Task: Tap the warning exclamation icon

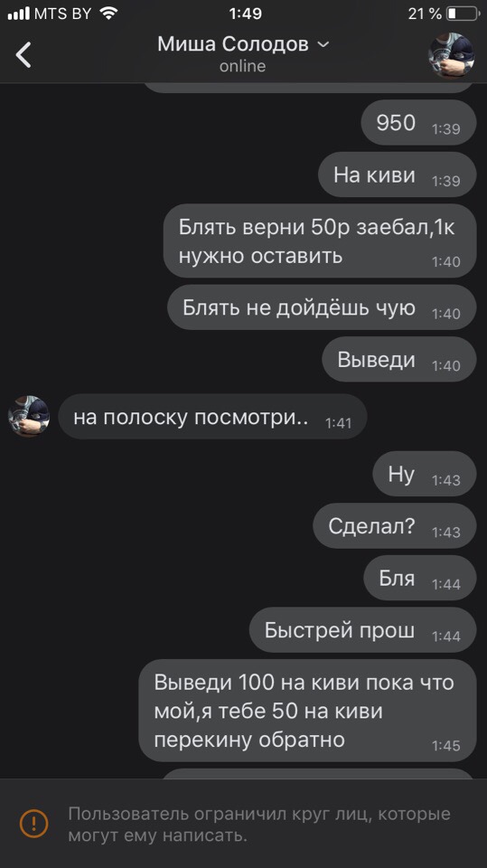Action: pyautogui.click(x=33, y=823)
